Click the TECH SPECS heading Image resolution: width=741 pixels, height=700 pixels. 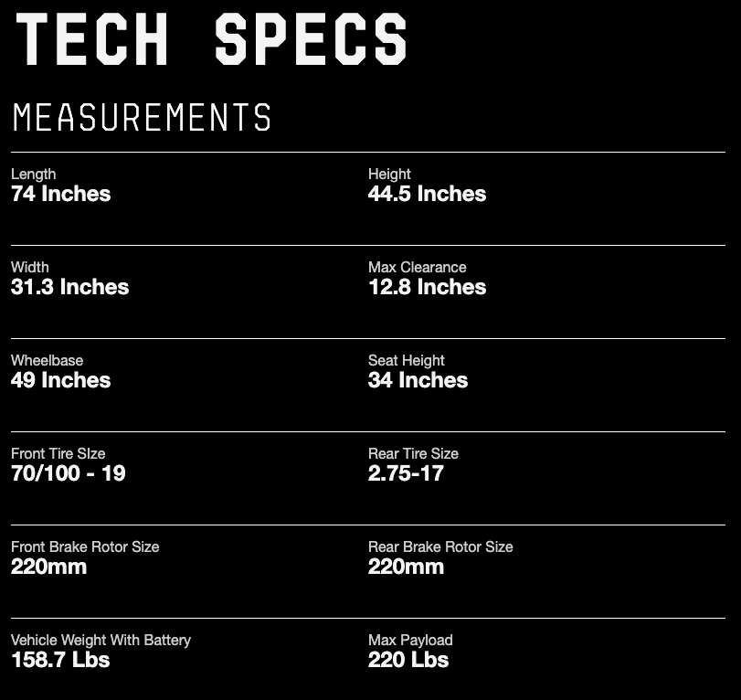(211, 38)
